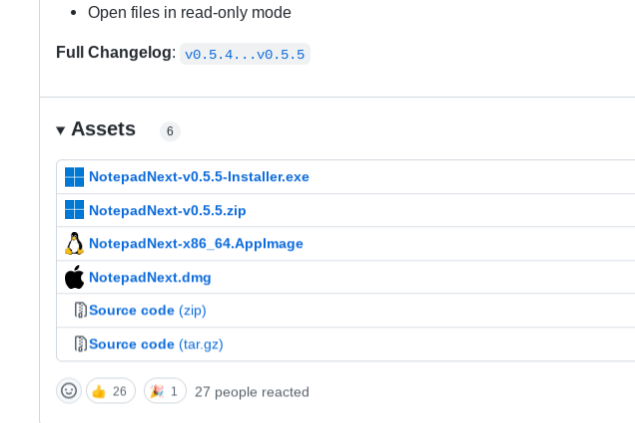
Task: Click the '27 people reacted' text
Action: pyautogui.click(x=252, y=392)
